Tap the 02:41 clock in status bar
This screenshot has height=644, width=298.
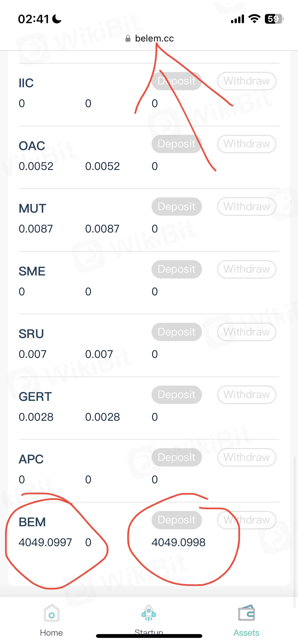point(33,19)
